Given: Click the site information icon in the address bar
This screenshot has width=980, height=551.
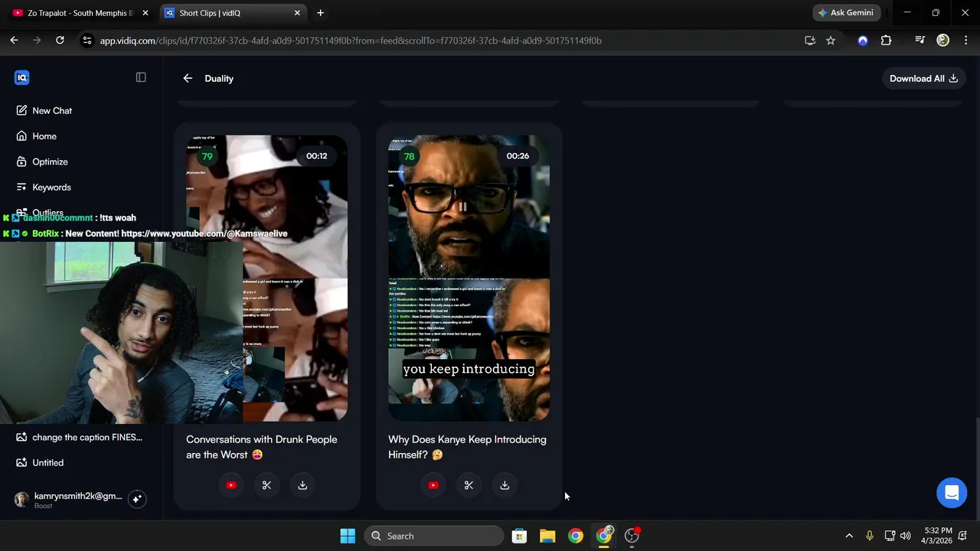Looking at the screenshot, I should coord(87,41).
